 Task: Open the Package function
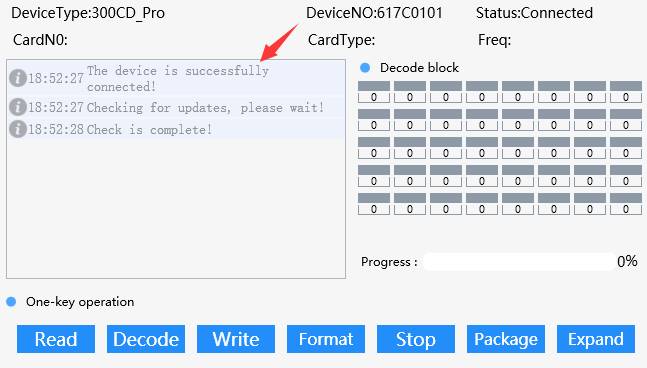pos(506,339)
